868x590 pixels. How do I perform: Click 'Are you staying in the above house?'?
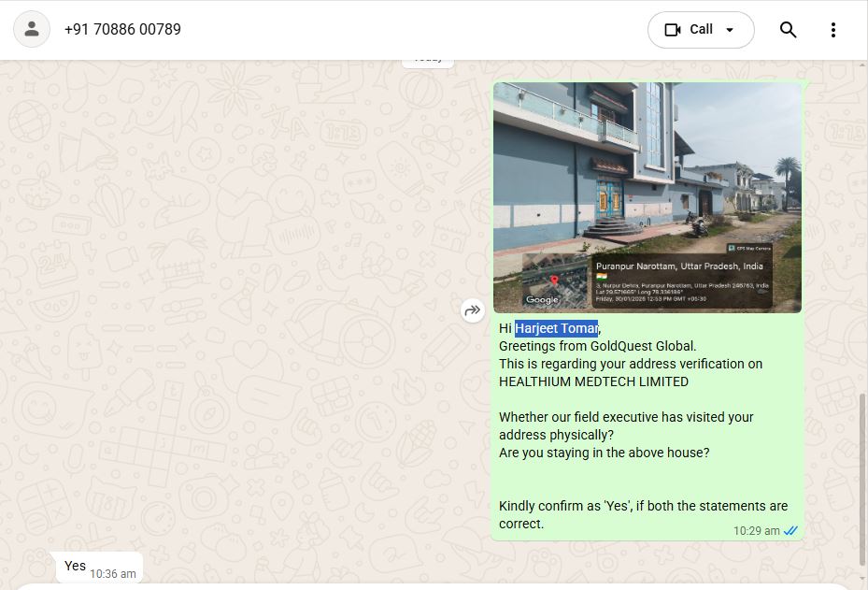point(604,453)
